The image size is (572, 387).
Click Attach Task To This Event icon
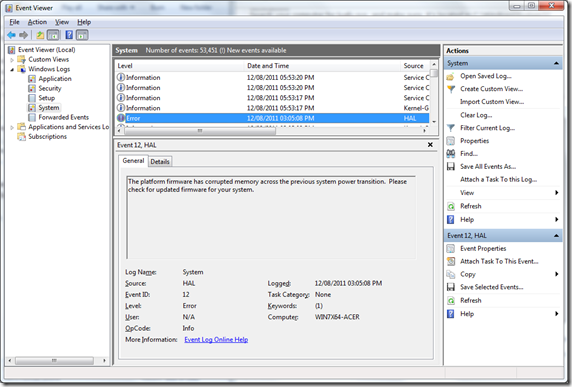pyautogui.click(x=451, y=262)
